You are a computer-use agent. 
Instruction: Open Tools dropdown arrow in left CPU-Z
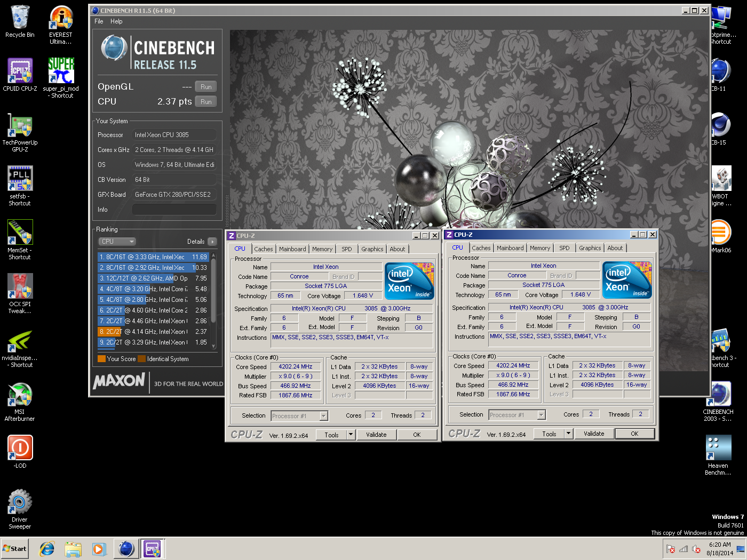point(351,435)
